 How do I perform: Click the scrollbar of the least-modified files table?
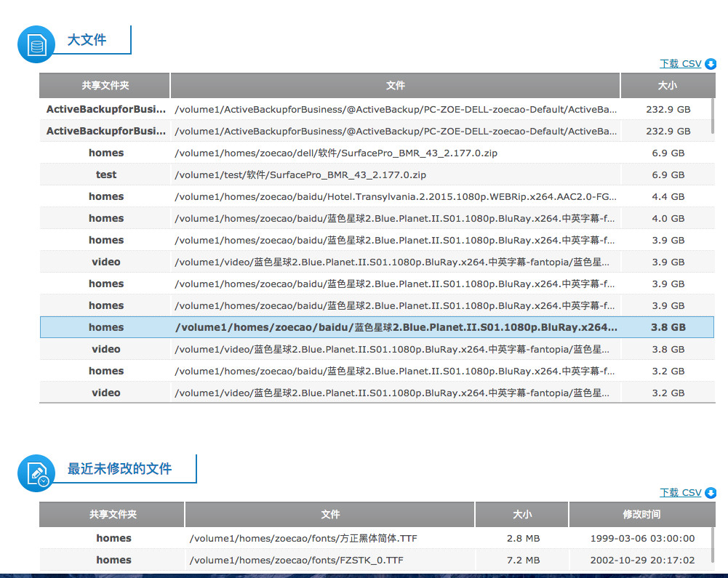[713, 545]
